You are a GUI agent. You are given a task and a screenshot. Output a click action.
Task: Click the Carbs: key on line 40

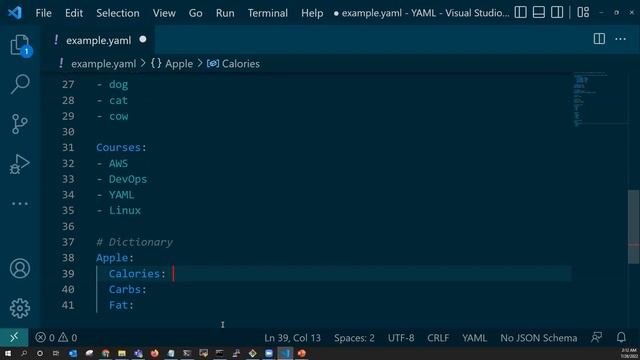coord(127,289)
